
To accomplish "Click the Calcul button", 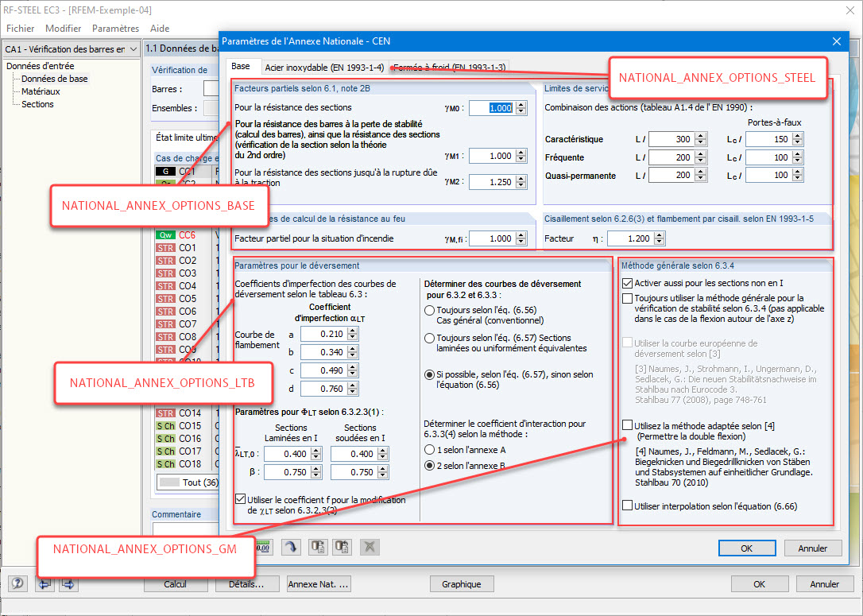I will pos(175,584).
